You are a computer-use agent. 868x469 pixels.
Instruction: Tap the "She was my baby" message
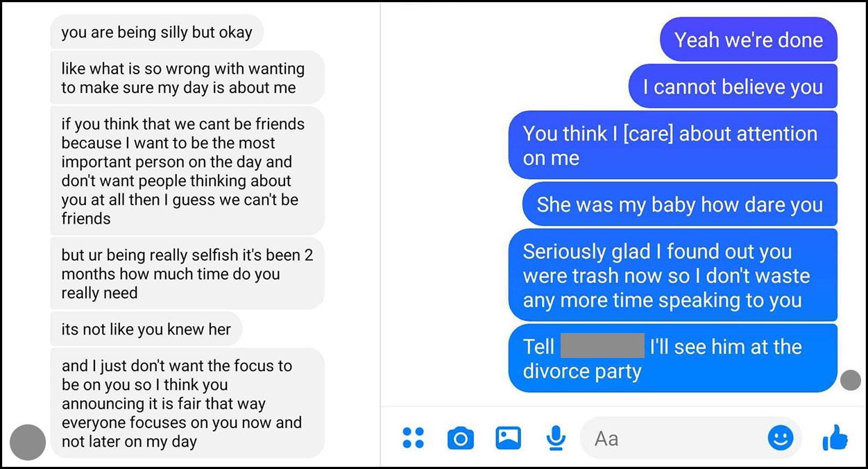[x=680, y=205]
